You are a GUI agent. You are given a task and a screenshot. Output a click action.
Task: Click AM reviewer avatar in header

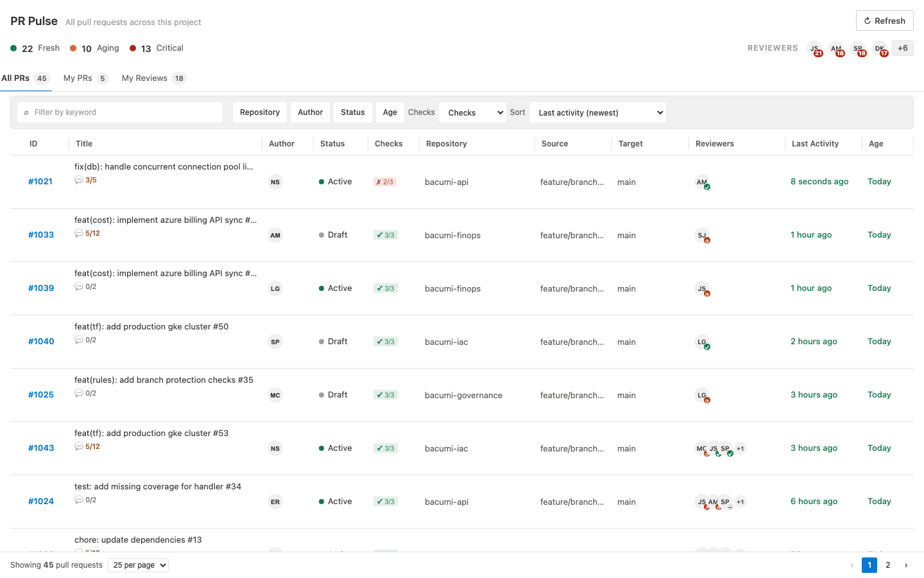[x=837, y=48]
